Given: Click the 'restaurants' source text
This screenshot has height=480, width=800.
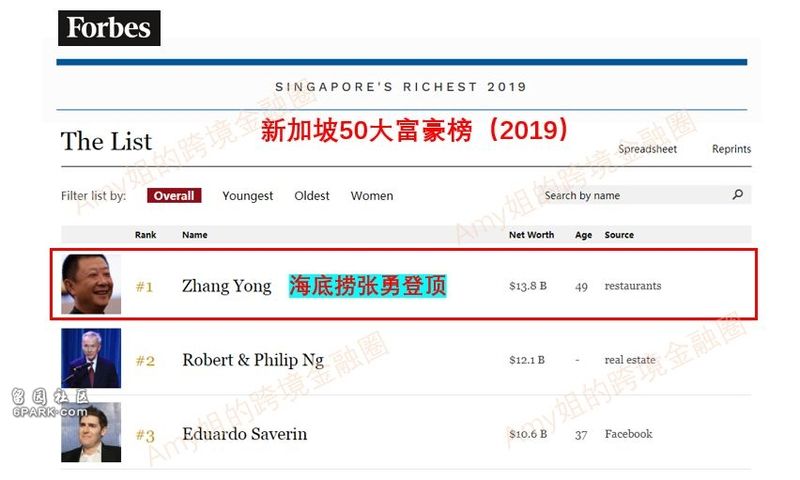Looking at the screenshot, I should [633, 286].
